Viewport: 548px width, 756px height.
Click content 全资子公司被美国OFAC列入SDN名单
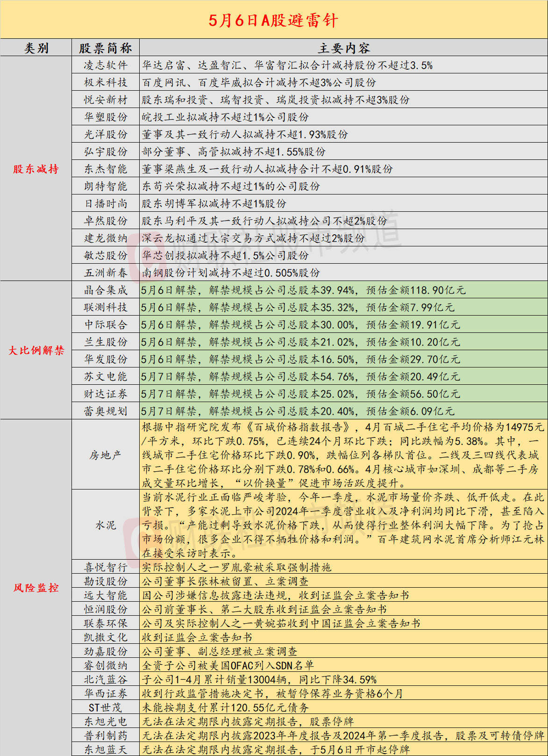point(228,666)
